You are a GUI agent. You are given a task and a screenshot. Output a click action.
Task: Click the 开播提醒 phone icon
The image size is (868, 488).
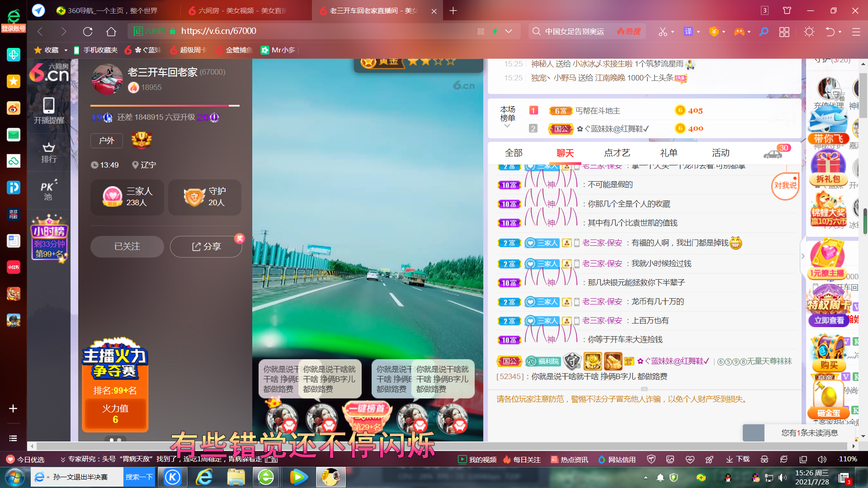(49, 110)
